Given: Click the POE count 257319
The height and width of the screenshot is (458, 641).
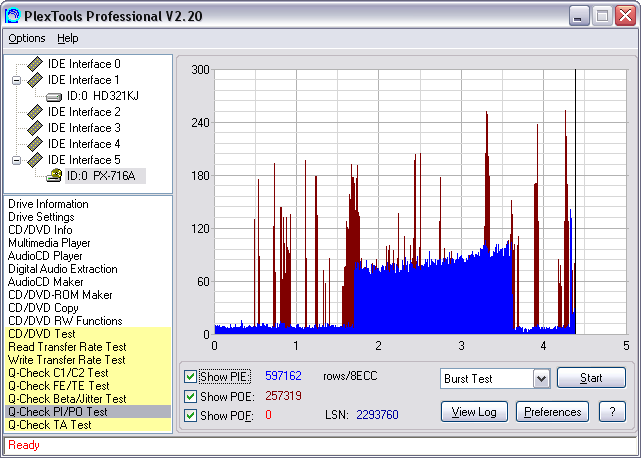Looking at the screenshot, I should pyautogui.click(x=283, y=396).
